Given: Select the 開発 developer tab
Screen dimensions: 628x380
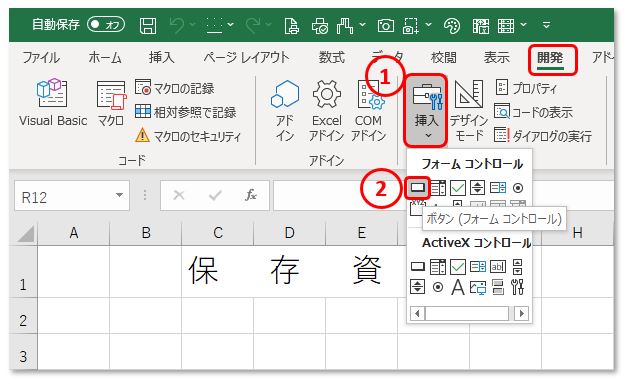Looking at the screenshot, I should [550, 58].
